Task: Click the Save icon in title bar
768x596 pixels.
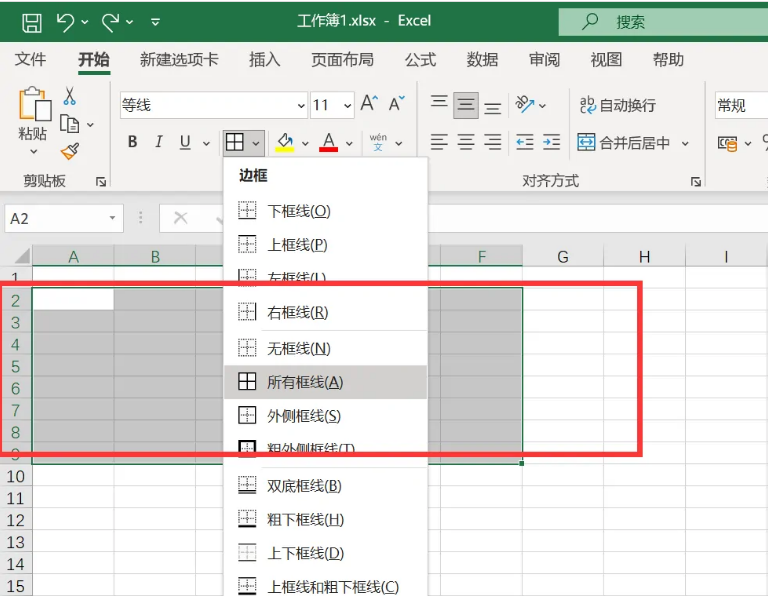Action: pos(31,21)
